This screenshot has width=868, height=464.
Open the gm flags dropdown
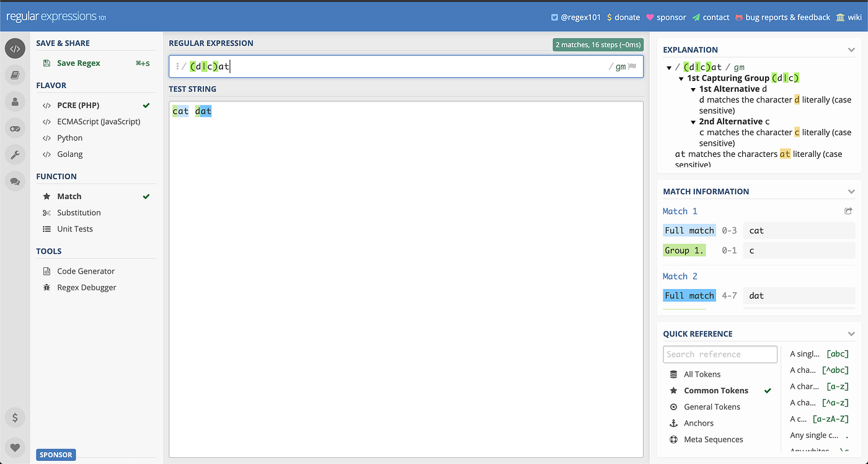point(621,67)
